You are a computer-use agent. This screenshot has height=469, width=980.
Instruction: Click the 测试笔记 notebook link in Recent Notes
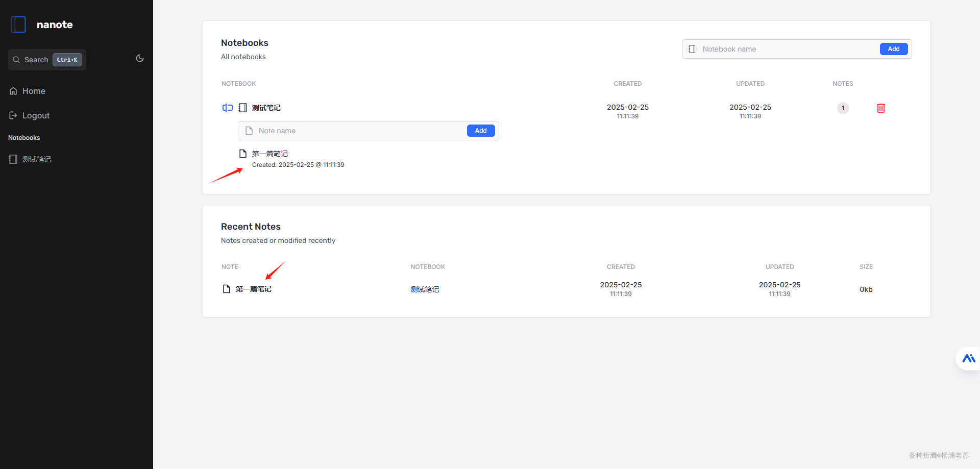point(425,289)
